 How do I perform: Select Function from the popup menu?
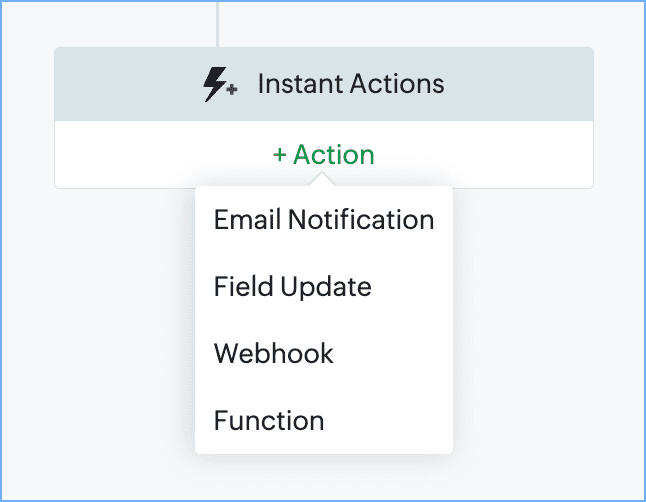[324, 420]
